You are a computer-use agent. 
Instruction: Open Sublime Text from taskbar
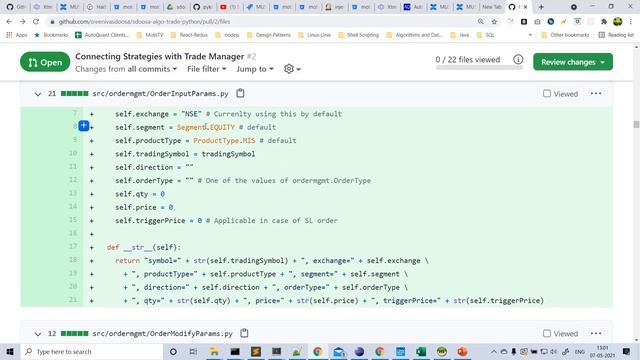point(256,351)
